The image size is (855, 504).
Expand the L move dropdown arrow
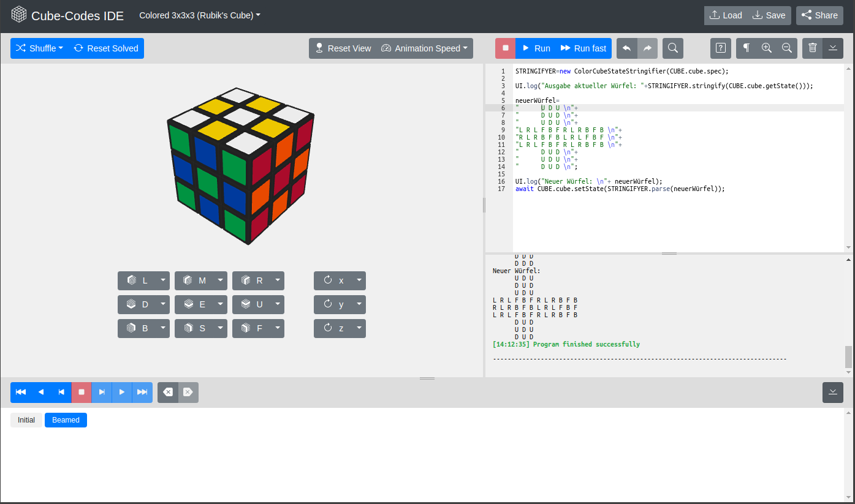tap(164, 280)
